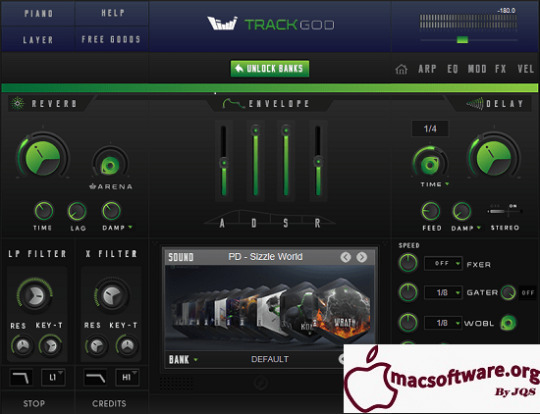The image size is (540, 414).
Task: Select the LP filter slope shape icon
Action: click(21, 377)
